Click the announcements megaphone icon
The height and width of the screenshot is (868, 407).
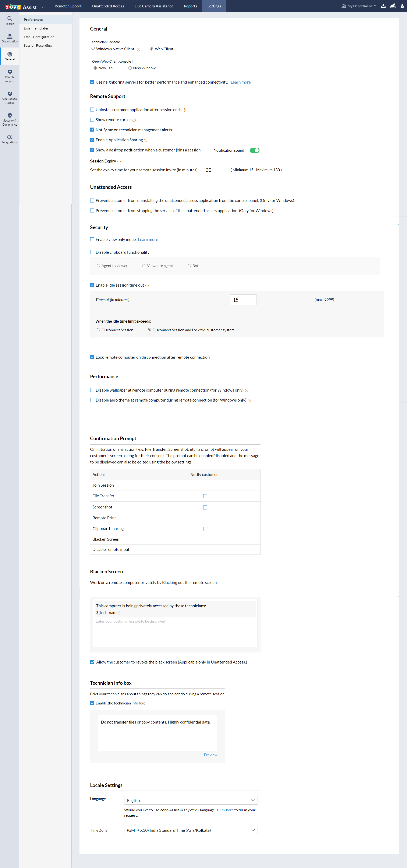coord(393,6)
